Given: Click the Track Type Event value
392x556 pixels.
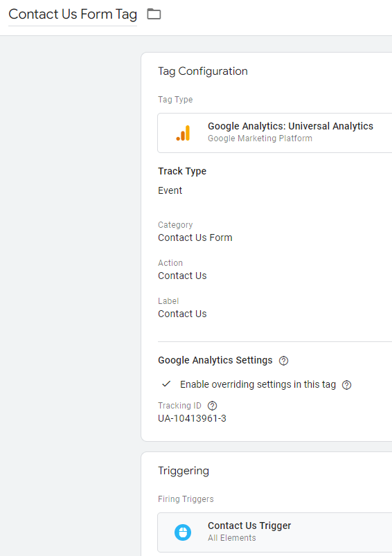Looking at the screenshot, I should pyautogui.click(x=170, y=190).
